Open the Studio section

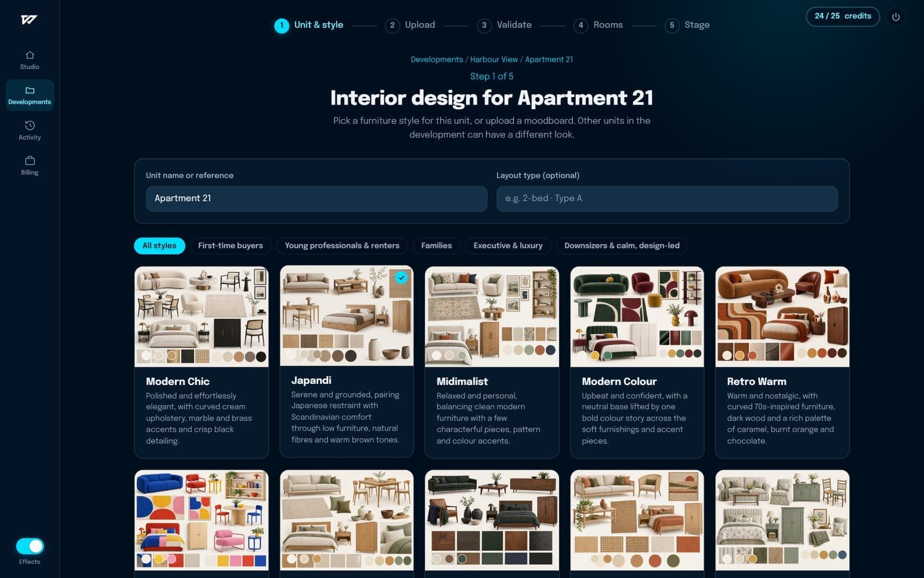[29, 60]
